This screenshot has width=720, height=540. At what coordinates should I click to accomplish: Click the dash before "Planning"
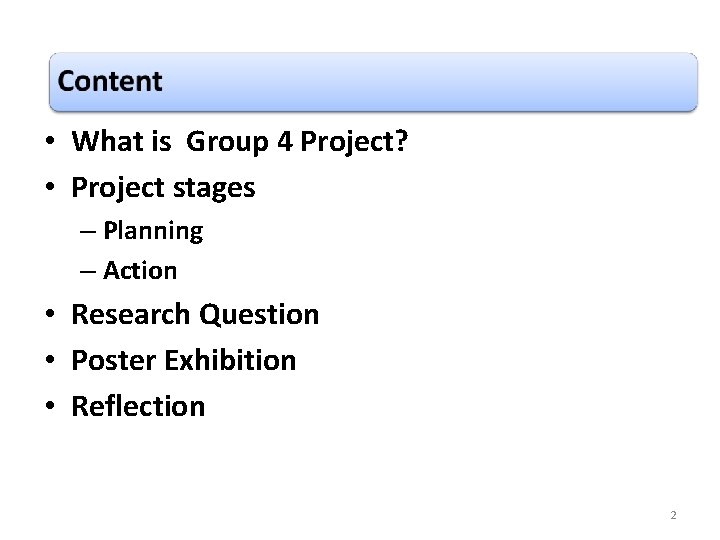(x=89, y=232)
